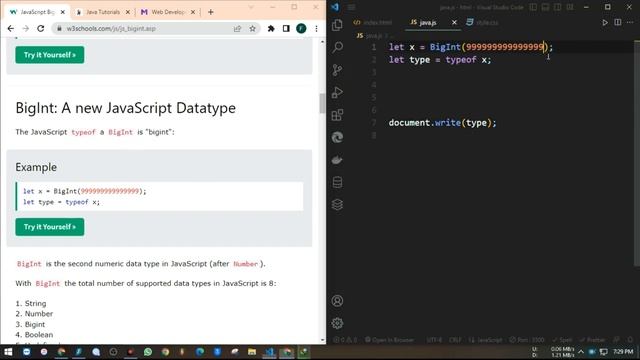Switch to the style.css editor tab
The height and width of the screenshot is (360, 640).
point(482,22)
